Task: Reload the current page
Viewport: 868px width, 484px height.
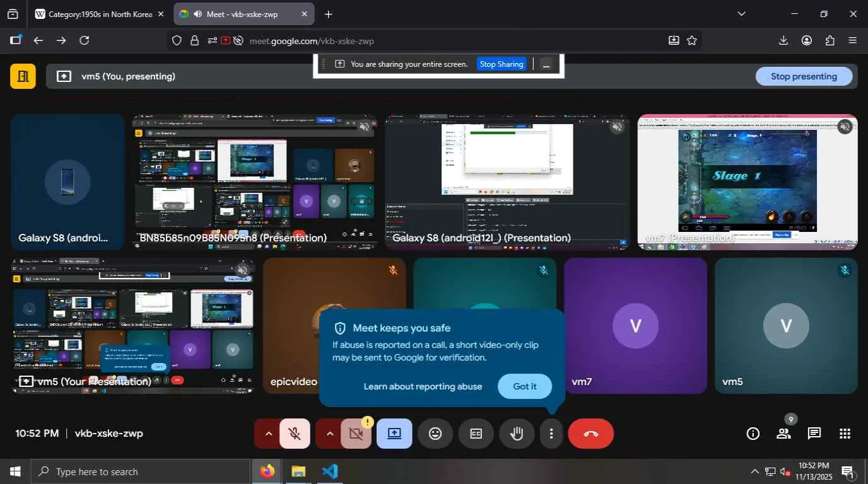Action: pos(84,40)
